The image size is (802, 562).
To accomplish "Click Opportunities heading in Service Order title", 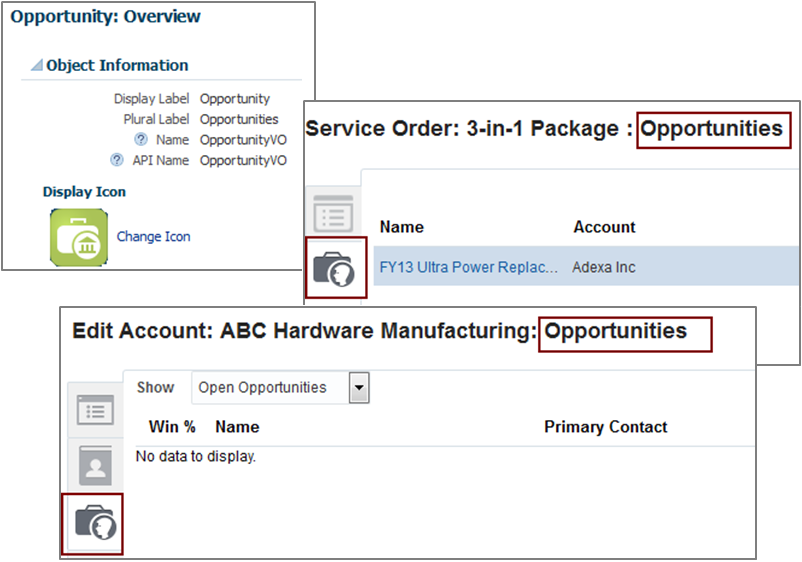I will [x=711, y=129].
